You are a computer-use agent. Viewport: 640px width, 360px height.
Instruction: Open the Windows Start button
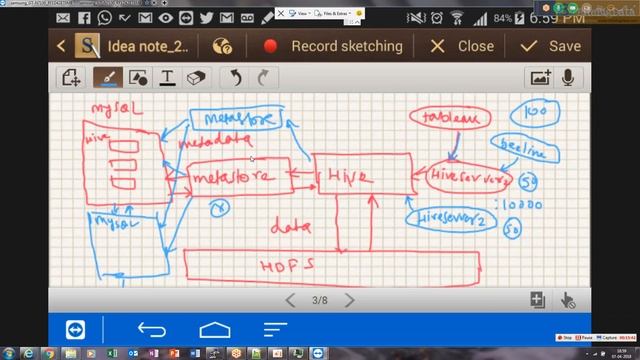[x=9, y=353]
